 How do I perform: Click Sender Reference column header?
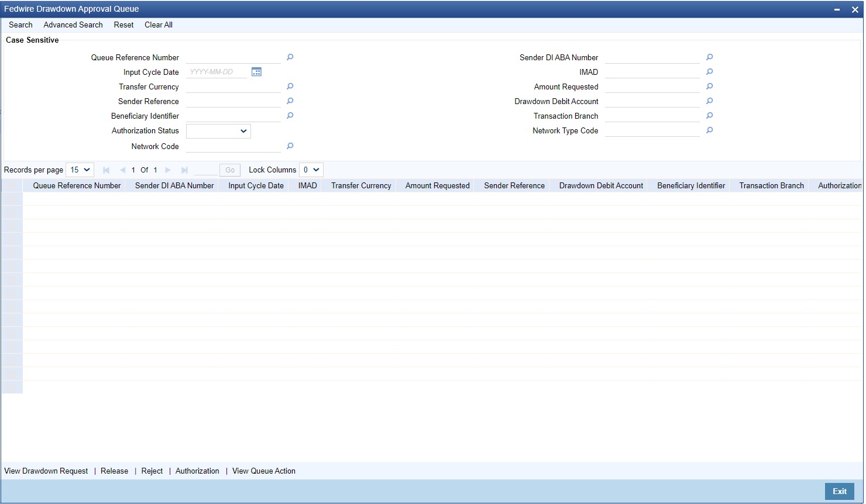tap(514, 185)
